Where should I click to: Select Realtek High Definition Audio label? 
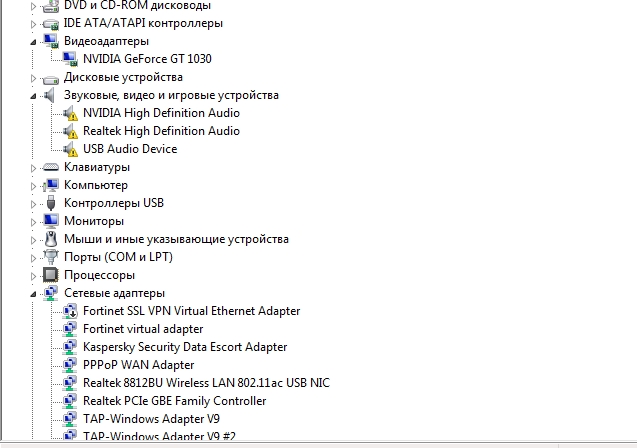tap(161, 131)
